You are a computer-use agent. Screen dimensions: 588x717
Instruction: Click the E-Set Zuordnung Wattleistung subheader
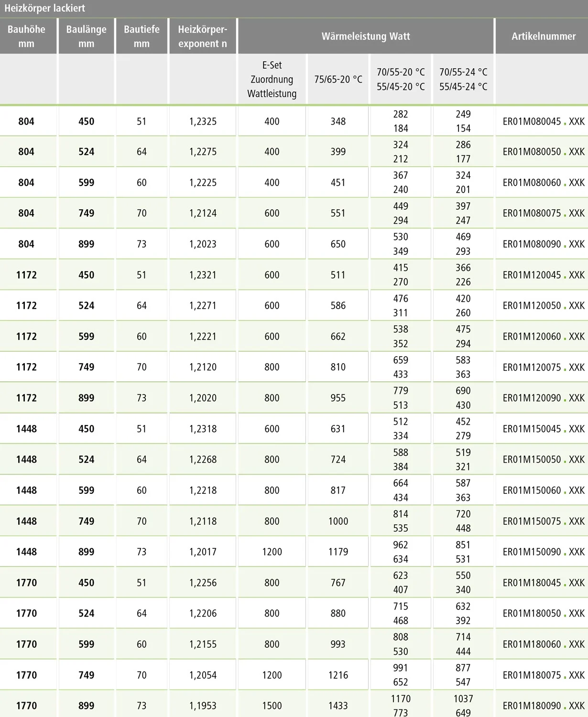coord(272,79)
